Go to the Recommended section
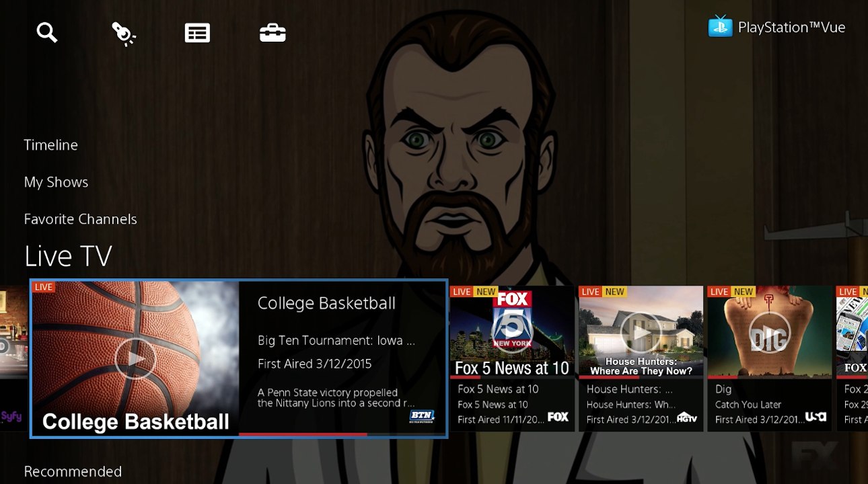 click(73, 471)
